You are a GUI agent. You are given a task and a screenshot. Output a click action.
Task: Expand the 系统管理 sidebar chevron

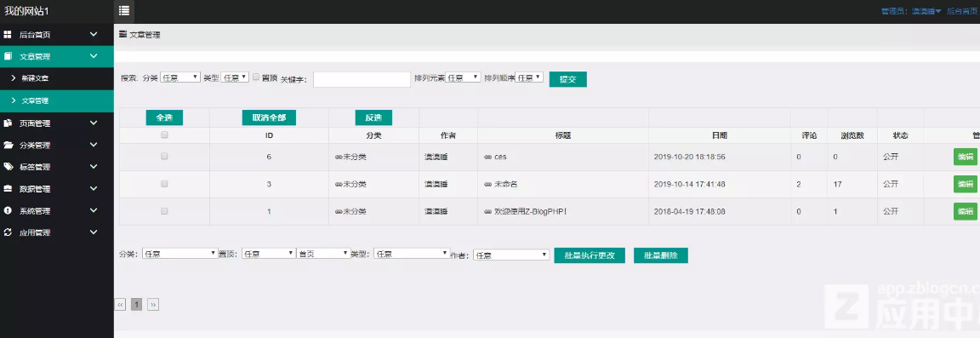click(93, 211)
